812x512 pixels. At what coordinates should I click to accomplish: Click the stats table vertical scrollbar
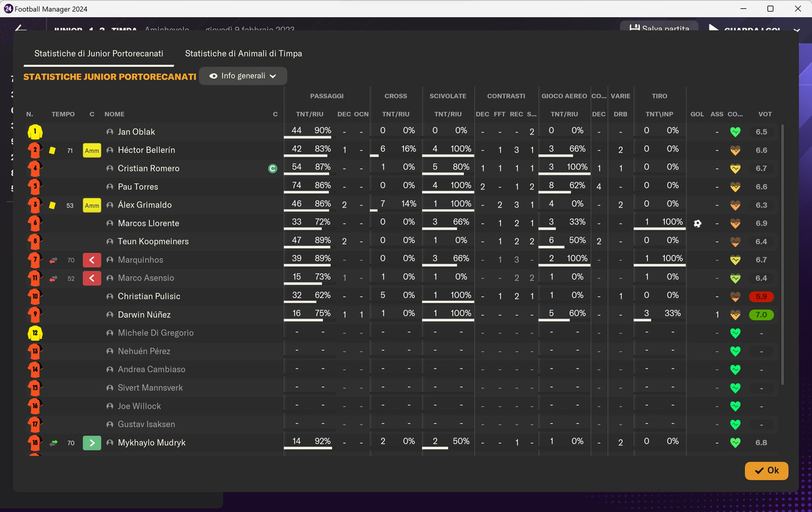point(783,255)
